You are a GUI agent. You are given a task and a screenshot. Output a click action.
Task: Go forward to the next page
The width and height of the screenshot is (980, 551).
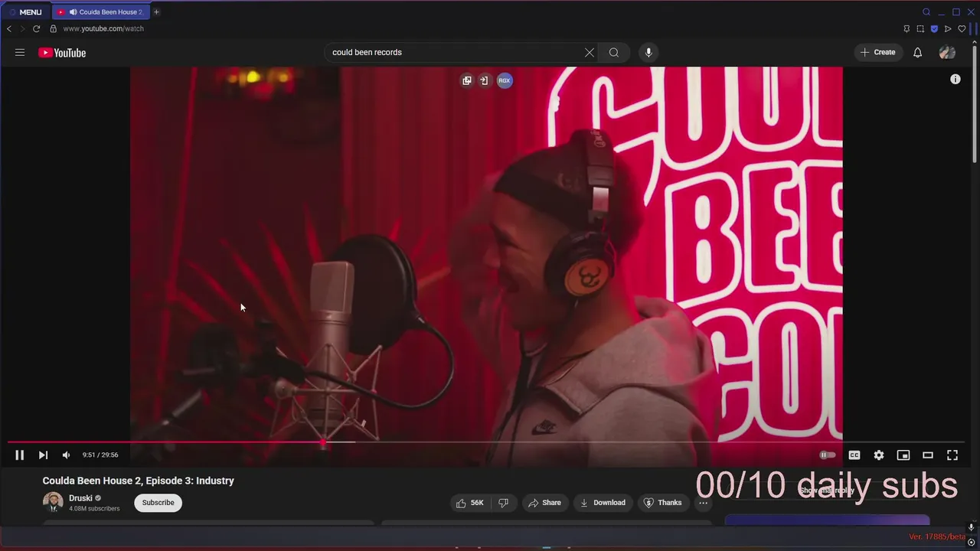(22, 29)
